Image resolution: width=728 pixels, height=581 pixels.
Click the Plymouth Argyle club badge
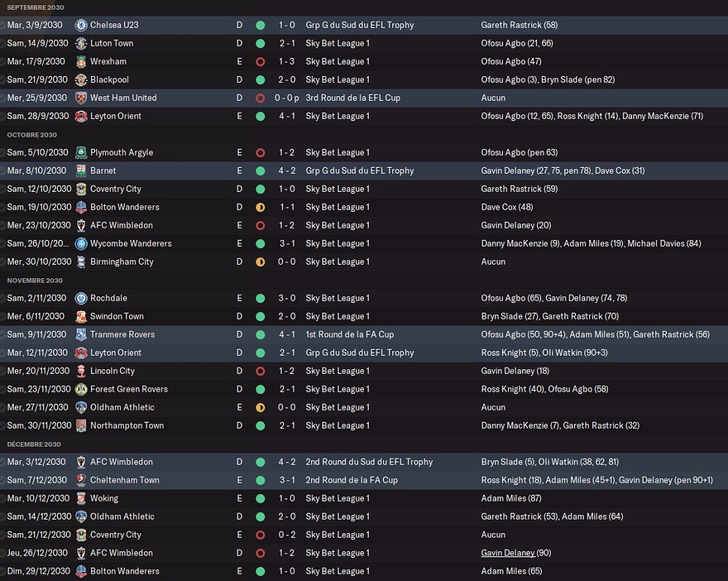click(x=81, y=152)
